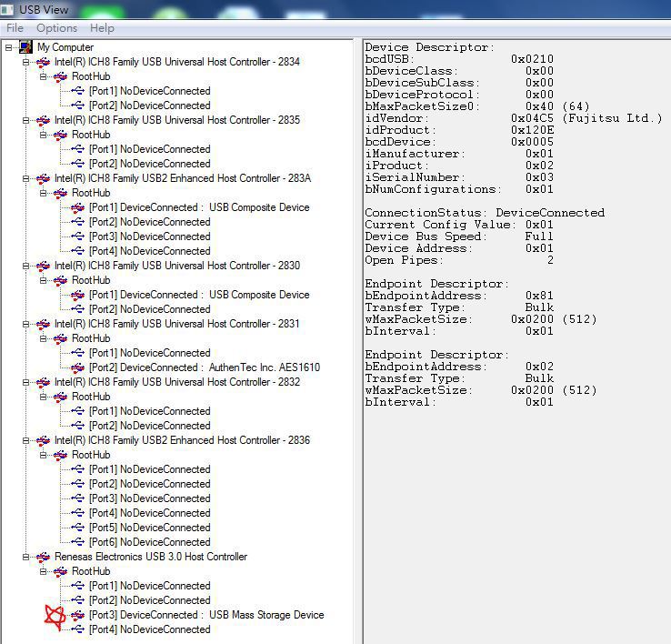Select Port1 NoDeviceConnected under controller 2831
The height and width of the screenshot is (644, 671).
point(150,353)
